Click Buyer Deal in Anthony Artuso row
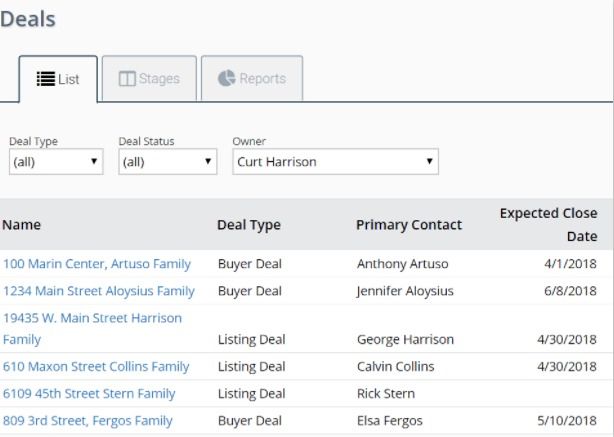This screenshot has width=614, height=437. [250, 264]
